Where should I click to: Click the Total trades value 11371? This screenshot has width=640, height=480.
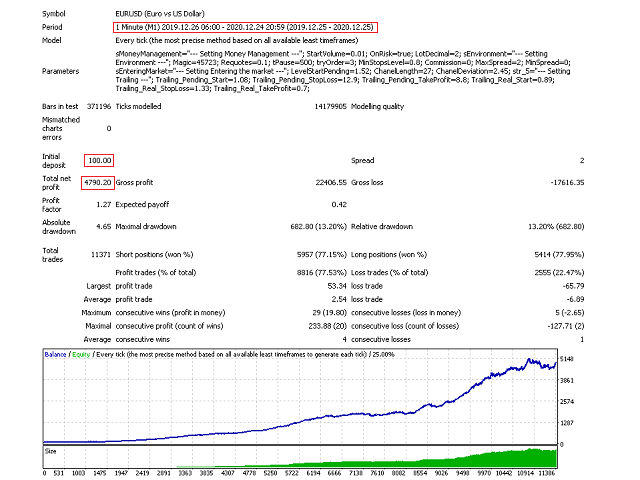tap(98, 255)
